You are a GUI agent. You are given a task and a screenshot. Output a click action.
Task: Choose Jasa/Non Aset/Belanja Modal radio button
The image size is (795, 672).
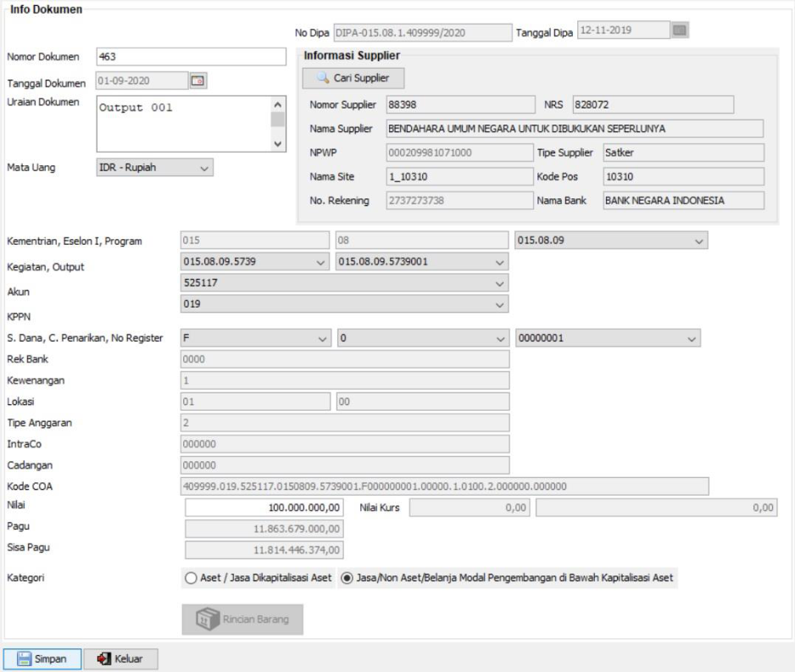(x=347, y=579)
